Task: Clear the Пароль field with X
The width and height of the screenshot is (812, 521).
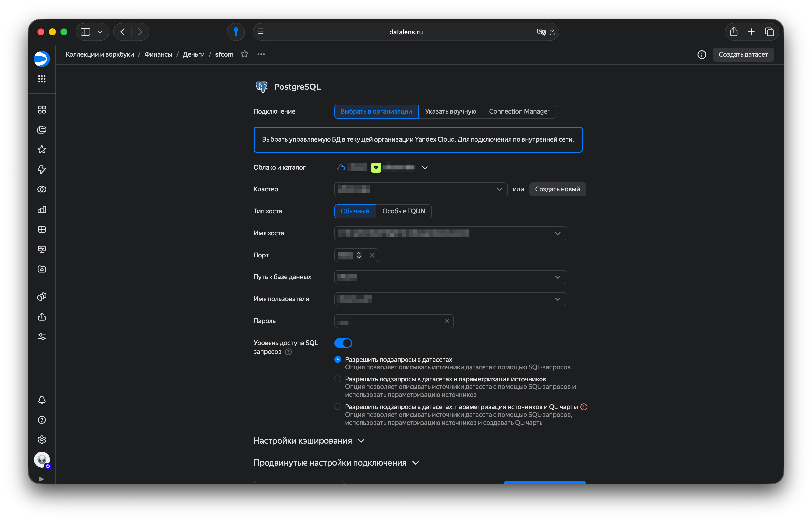Action: click(447, 321)
